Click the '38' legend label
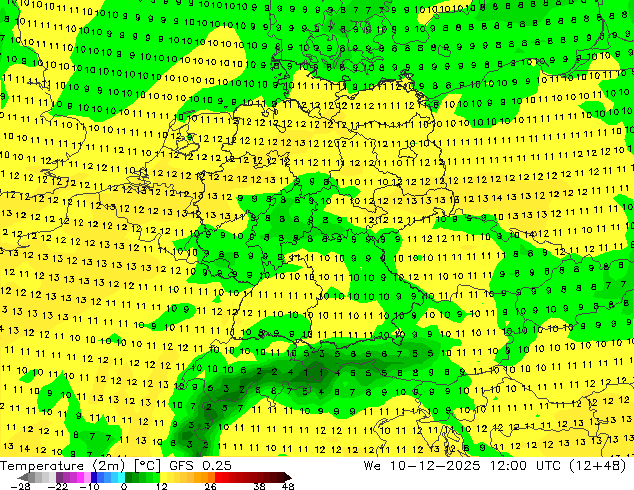This screenshot has width=634, height=490. click(260, 486)
